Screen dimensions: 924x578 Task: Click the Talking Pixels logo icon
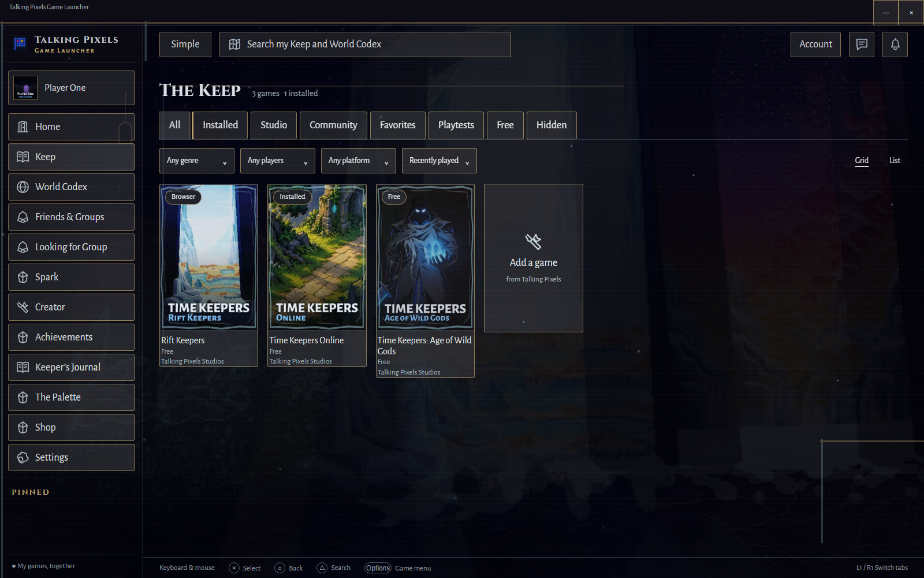20,43
